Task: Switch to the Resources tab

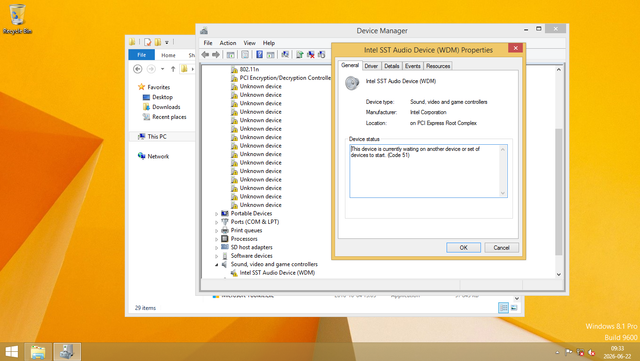Action: pos(438,66)
